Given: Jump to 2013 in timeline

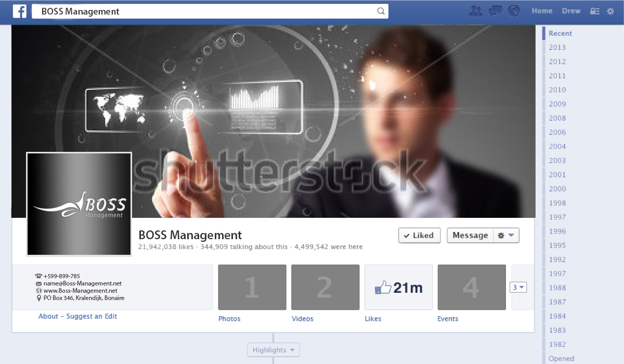Looking at the screenshot, I should (557, 47).
